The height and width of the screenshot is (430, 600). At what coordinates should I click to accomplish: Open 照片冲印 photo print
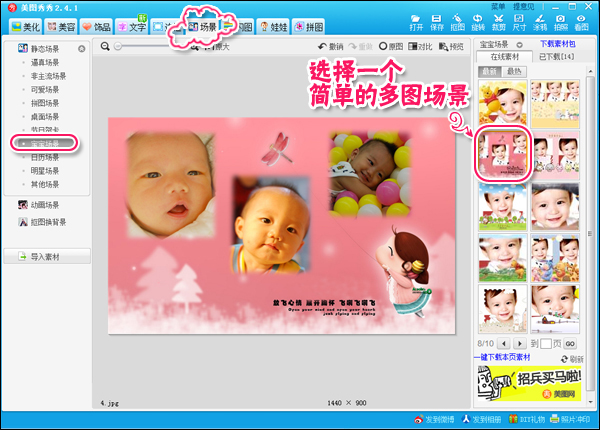coord(570,419)
